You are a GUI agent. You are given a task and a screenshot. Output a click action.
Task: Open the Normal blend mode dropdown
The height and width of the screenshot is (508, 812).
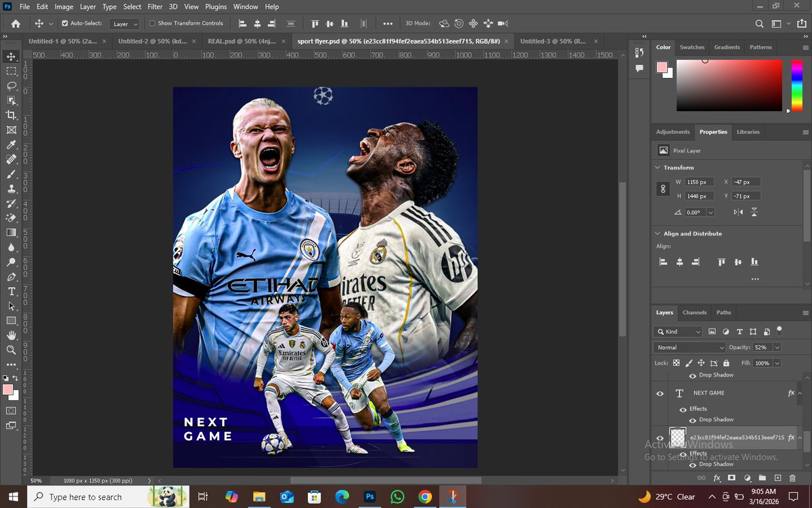point(690,347)
